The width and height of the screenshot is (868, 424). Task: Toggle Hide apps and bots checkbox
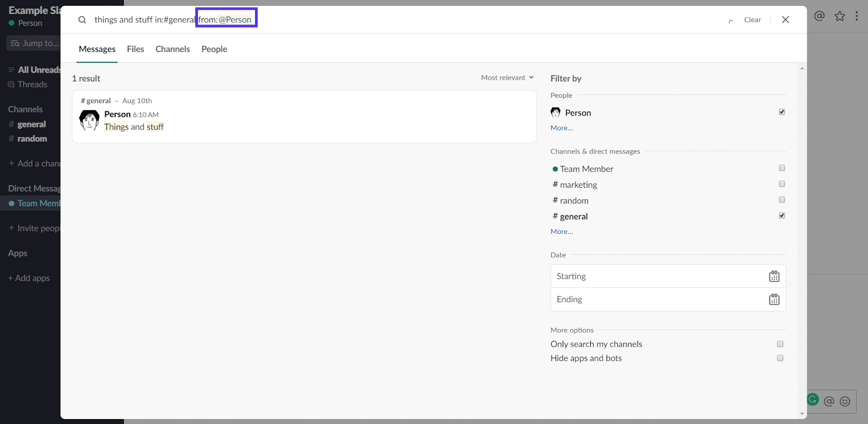pos(780,358)
